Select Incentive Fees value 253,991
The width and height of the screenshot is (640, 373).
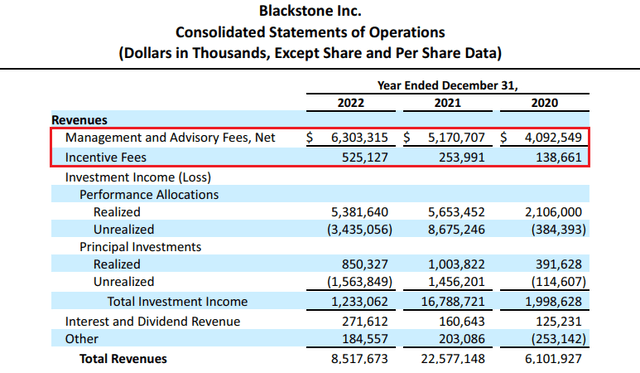tap(462, 158)
